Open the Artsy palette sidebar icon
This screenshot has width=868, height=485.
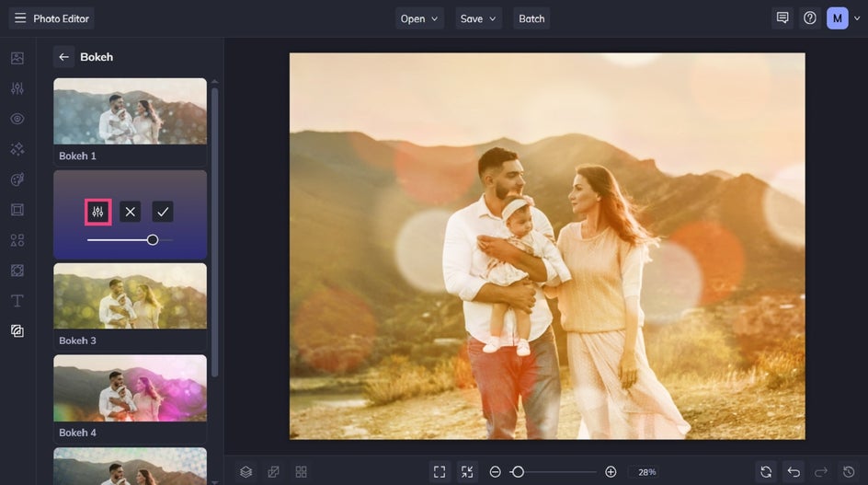point(17,179)
